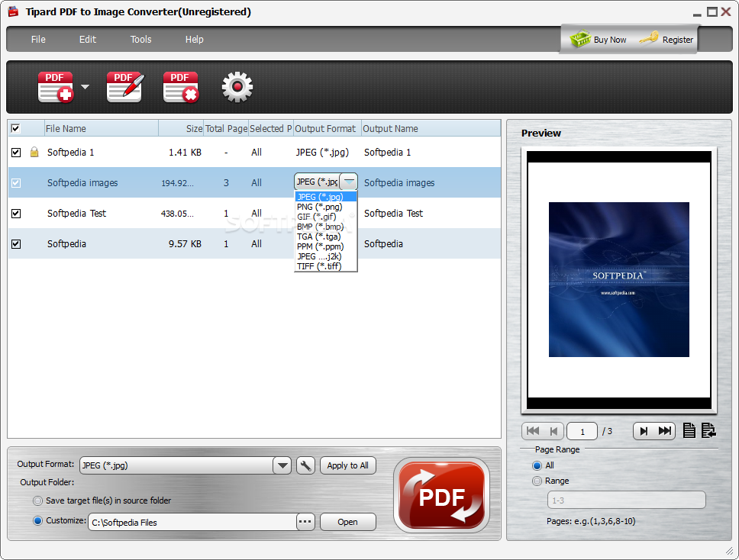Choose JPEG (*.jpg) in dropdown list
The width and height of the screenshot is (739, 560).
326,197
